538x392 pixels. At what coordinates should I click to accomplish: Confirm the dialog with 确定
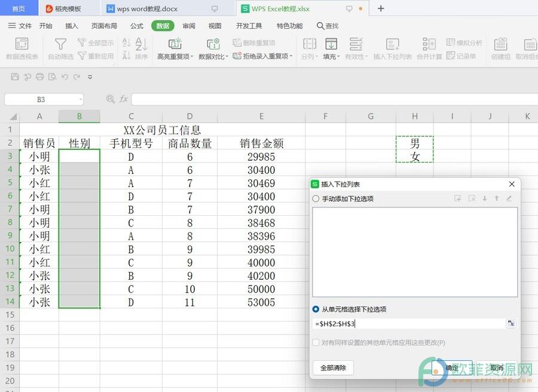[452, 367]
